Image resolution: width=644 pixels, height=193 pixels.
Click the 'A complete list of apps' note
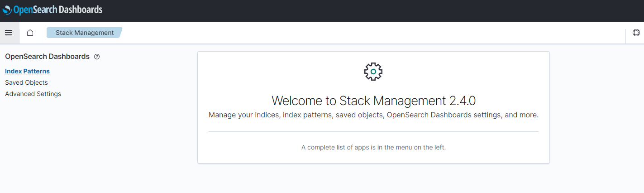373,147
